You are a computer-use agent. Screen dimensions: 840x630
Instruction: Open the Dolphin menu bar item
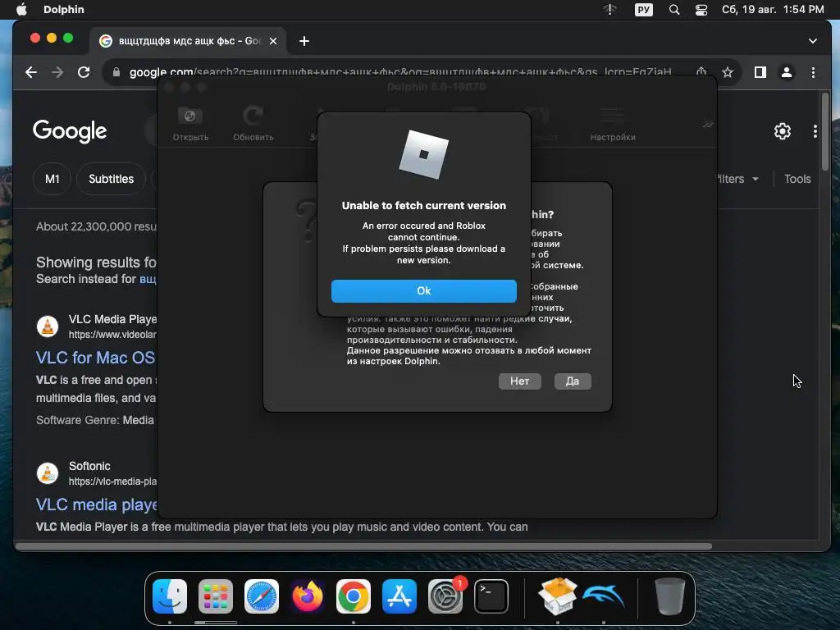coord(64,9)
